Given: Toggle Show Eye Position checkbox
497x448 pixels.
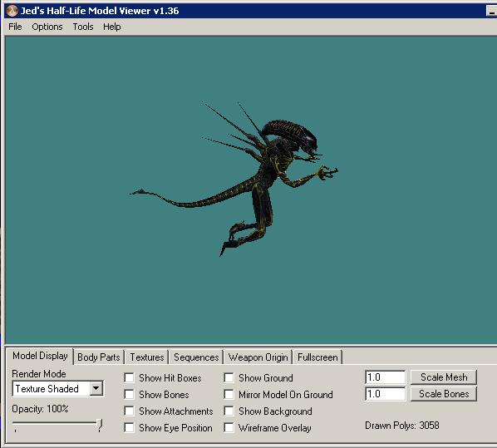Looking at the screenshot, I should point(129,428).
